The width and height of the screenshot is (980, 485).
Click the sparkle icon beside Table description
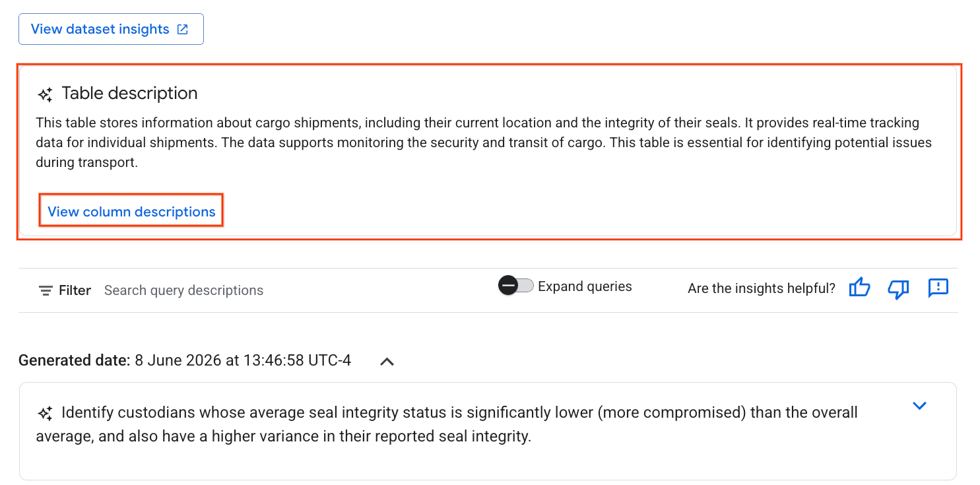[x=45, y=94]
